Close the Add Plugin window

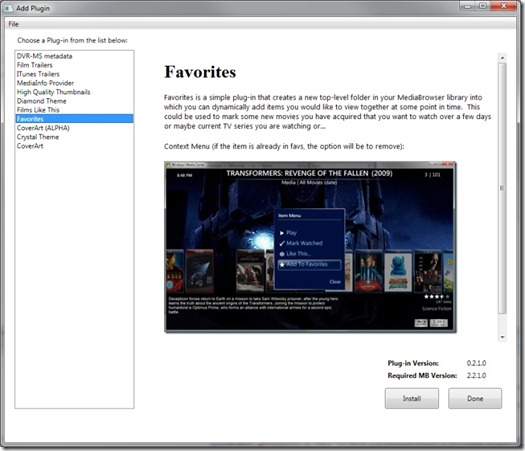tap(503, 6)
